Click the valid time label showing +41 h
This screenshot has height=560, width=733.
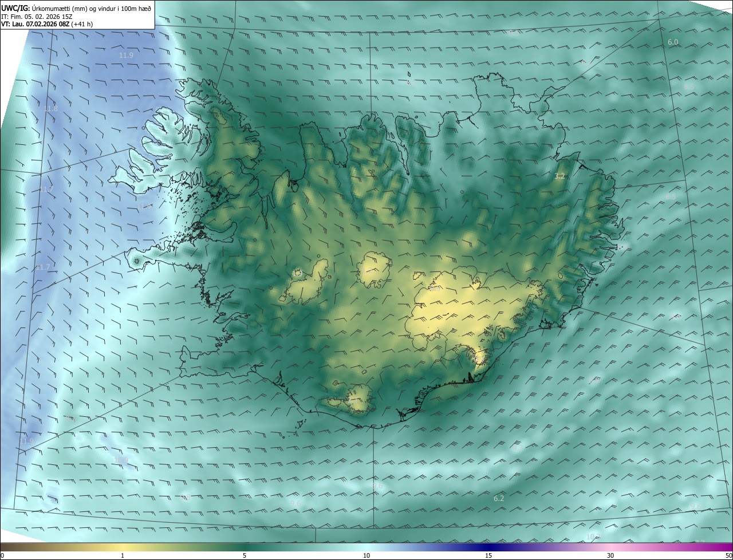[47, 24]
